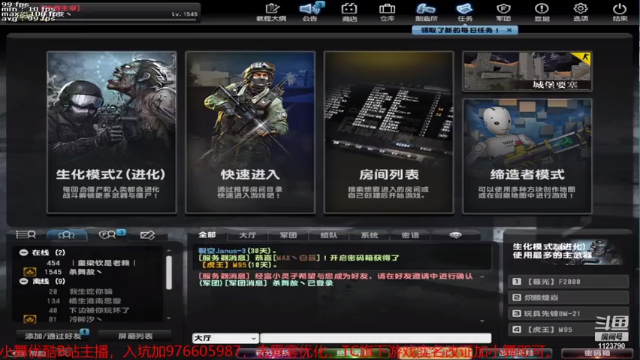This screenshot has height=360, width=640.
Task: Select the 缔造者模式 studio mode card
Action: 527,156
